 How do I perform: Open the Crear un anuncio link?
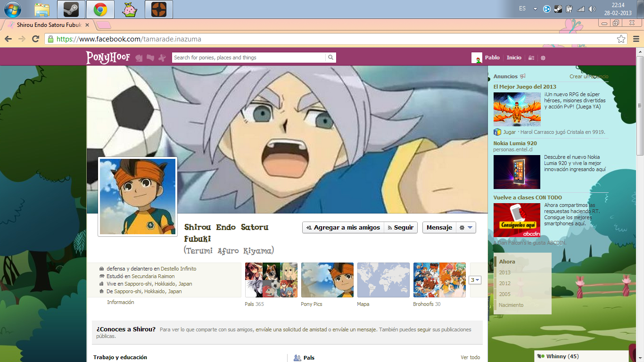coord(589,76)
